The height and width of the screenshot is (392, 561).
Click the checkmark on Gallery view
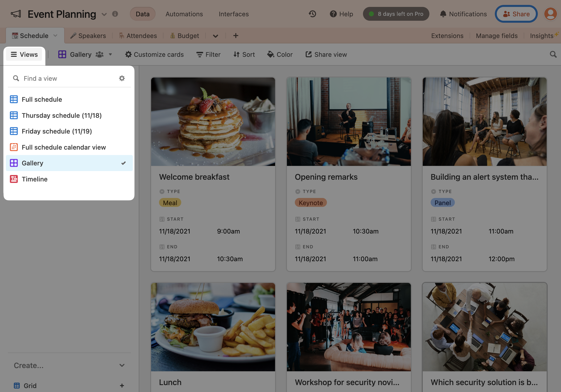point(123,163)
